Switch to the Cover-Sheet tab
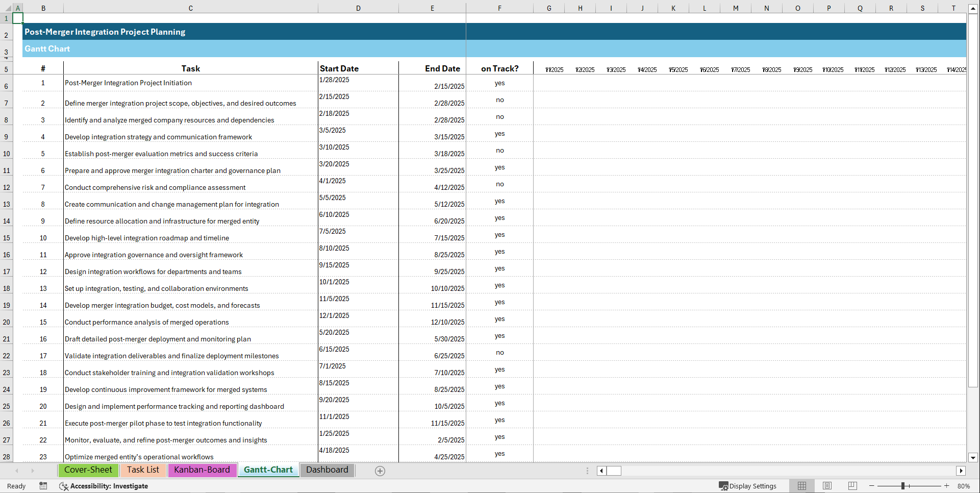The image size is (980, 493). 88,470
